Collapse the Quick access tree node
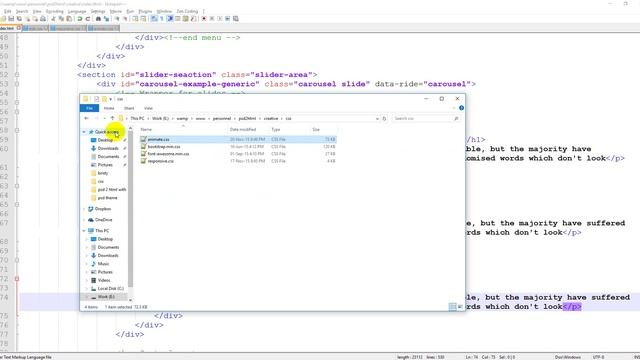The image size is (640, 360). tap(84, 132)
